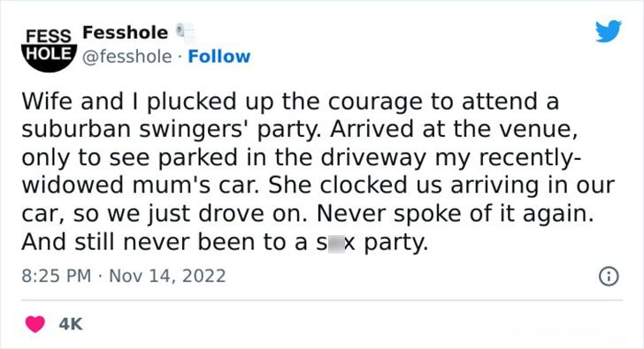Image resolution: width=644 pixels, height=349 pixels.
Task: Click the word 'clocked' in the tweet
Action: [x=375, y=186]
